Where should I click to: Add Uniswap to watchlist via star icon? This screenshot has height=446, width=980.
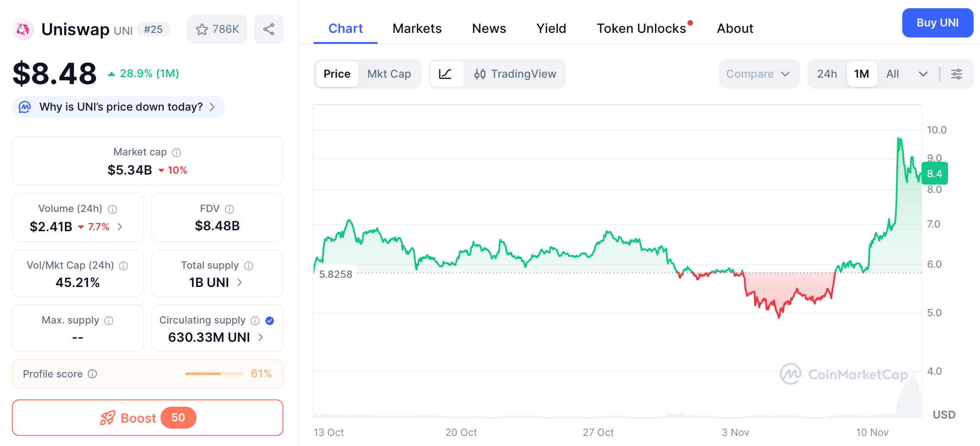click(x=202, y=29)
